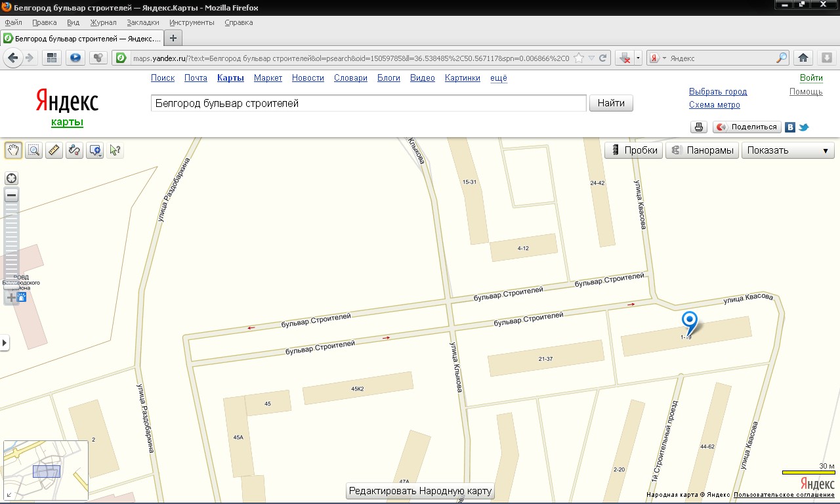
Task: Select the what's-here pointer tool
Action: point(115,150)
